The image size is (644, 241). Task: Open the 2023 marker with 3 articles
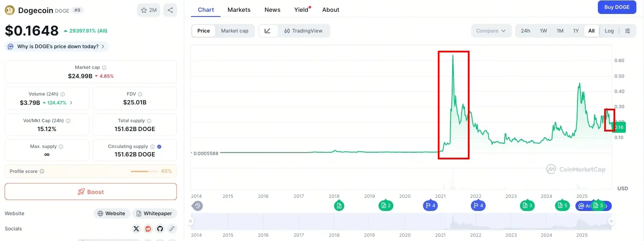click(x=528, y=206)
